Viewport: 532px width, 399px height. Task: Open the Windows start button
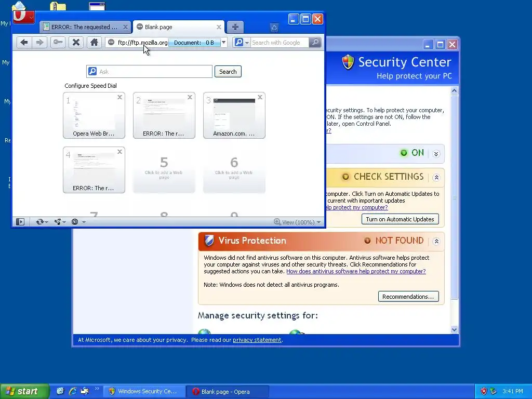click(x=24, y=391)
